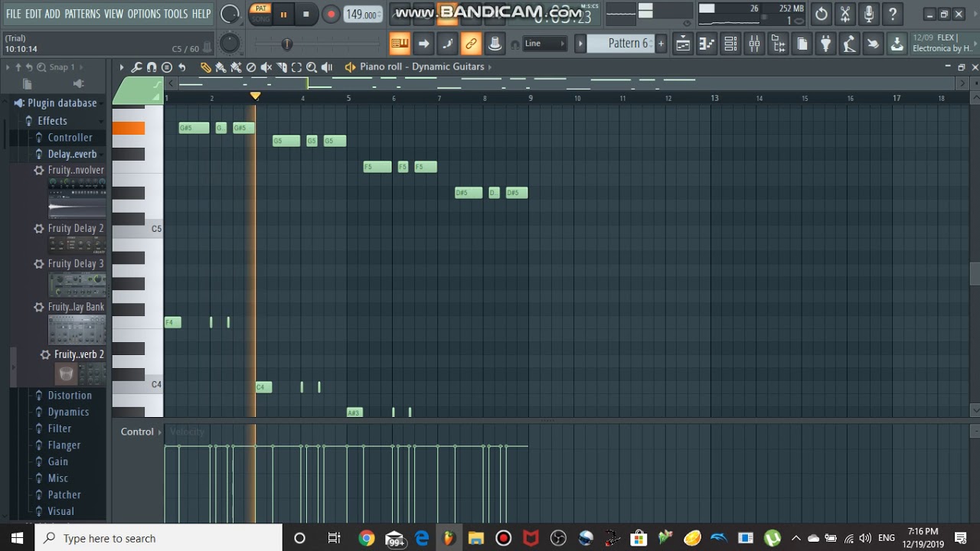This screenshot has height=551, width=980.
Task: Open the Line snap dropdown
Action: click(x=544, y=44)
